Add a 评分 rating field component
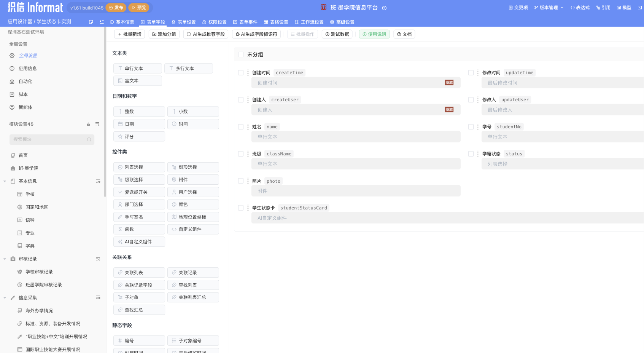The width and height of the screenshot is (644, 353). [x=139, y=137]
